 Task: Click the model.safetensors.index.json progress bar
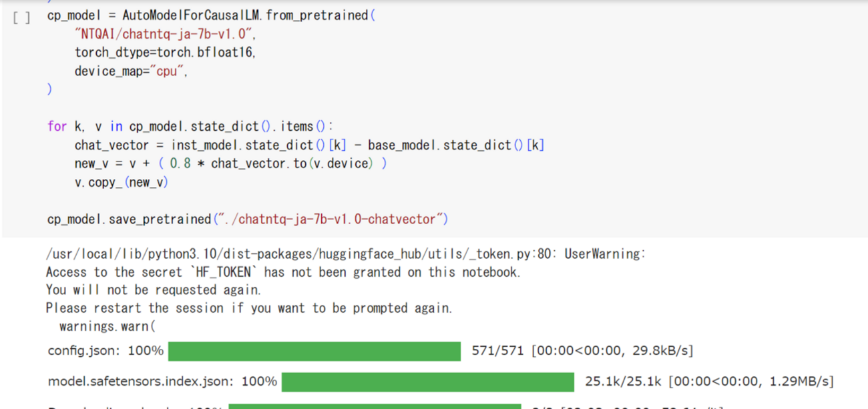pyautogui.click(x=428, y=382)
